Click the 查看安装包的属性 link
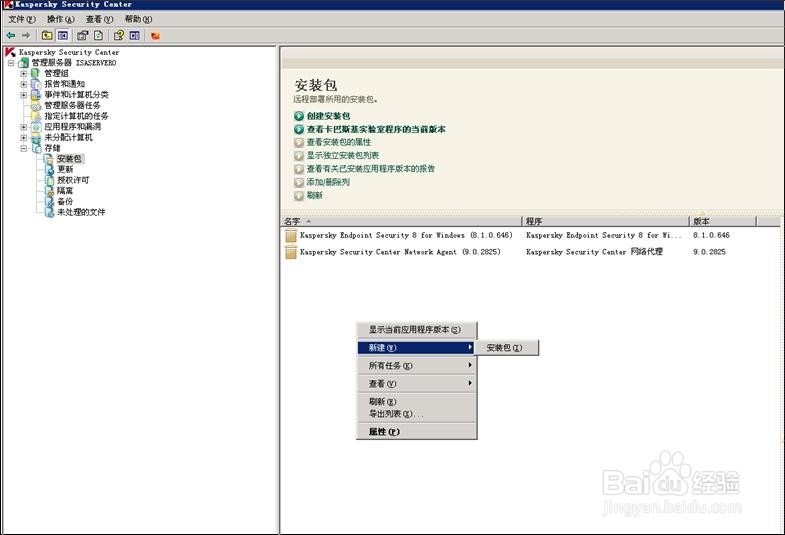The height and width of the screenshot is (535, 785). point(339,142)
